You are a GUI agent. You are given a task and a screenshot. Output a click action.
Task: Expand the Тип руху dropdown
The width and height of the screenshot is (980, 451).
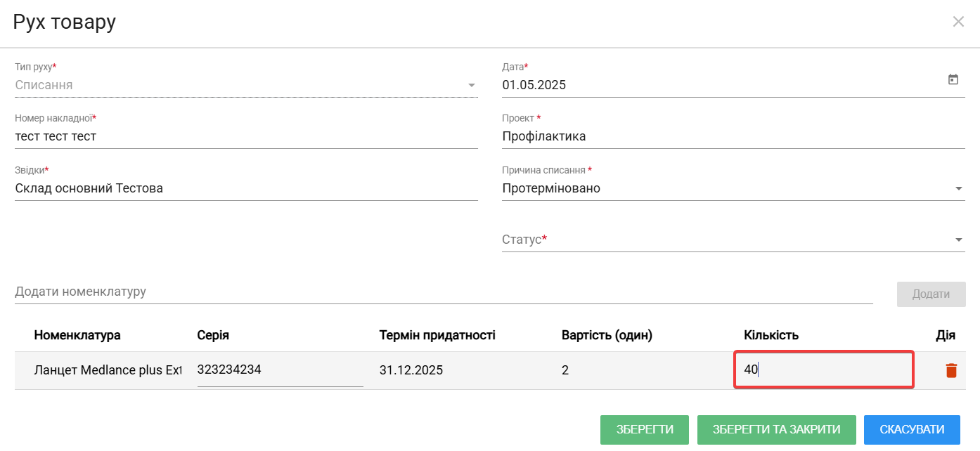coord(471,86)
